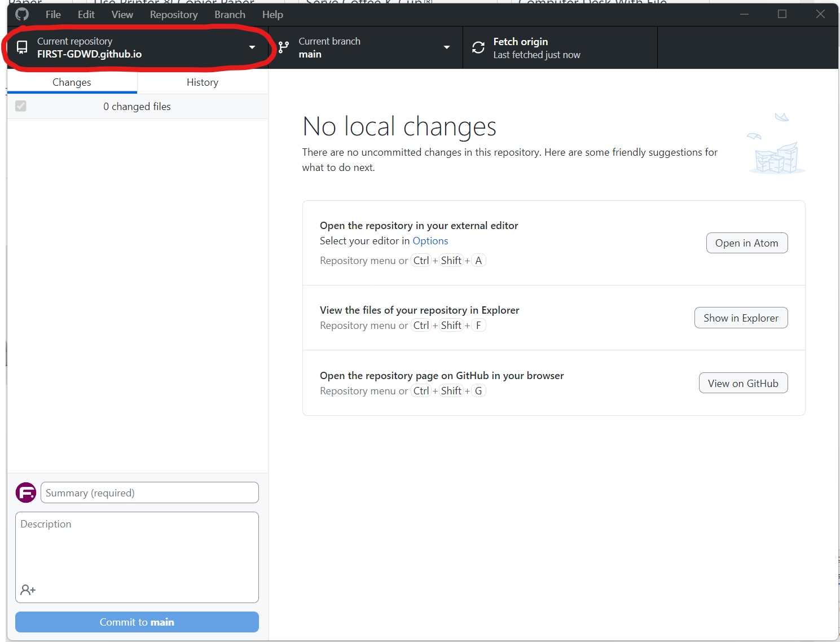Switch to the Changes tab

72,82
